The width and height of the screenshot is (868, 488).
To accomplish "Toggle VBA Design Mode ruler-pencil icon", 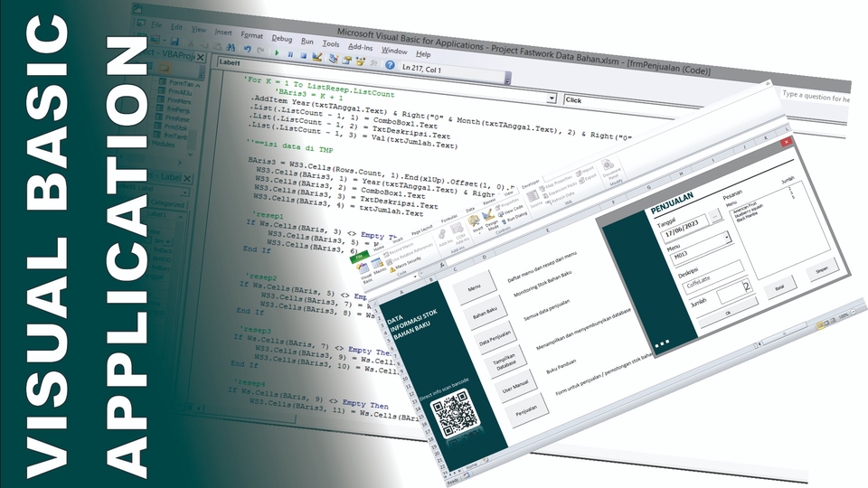I will pyautogui.click(x=317, y=56).
